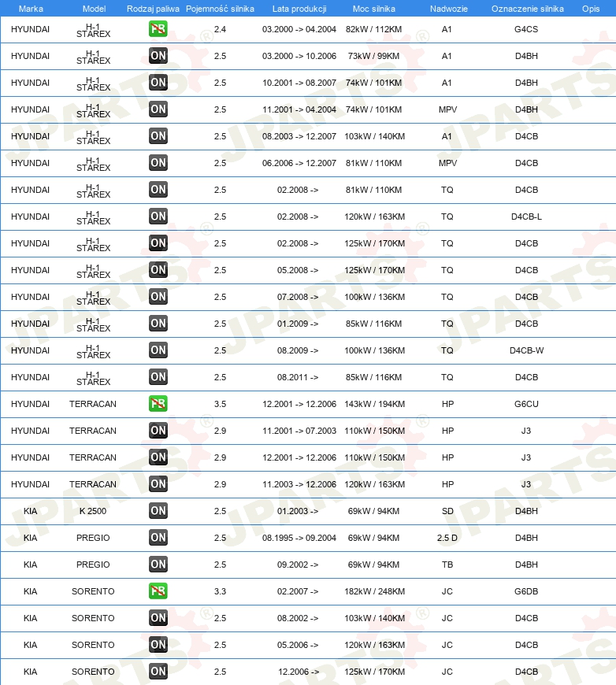
Task: Click the PB petrol icon in the Terracan G6CU row
Action: [x=158, y=404]
